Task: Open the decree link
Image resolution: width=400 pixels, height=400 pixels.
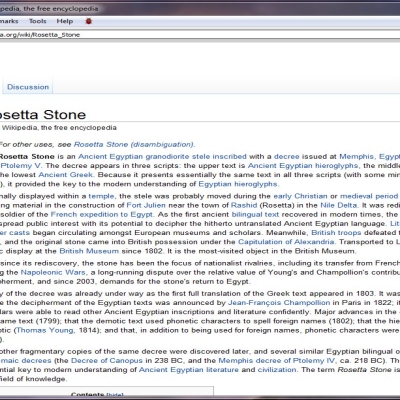Action: coord(287,156)
